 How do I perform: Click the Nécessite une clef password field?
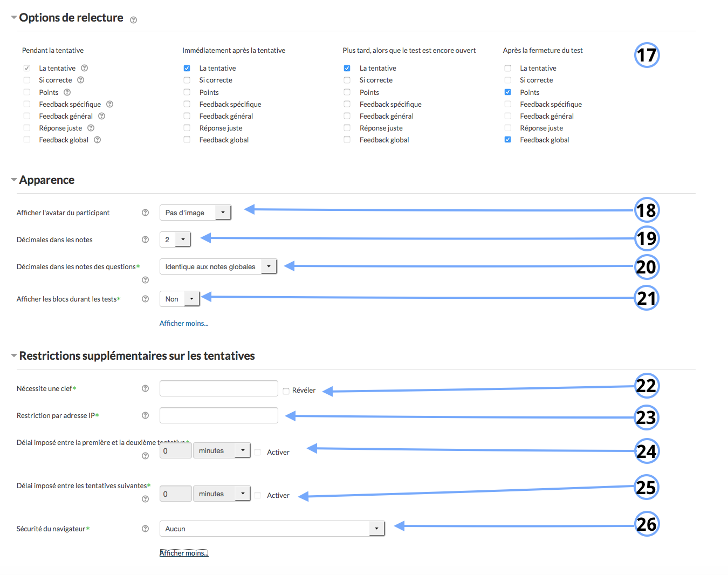coord(218,388)
